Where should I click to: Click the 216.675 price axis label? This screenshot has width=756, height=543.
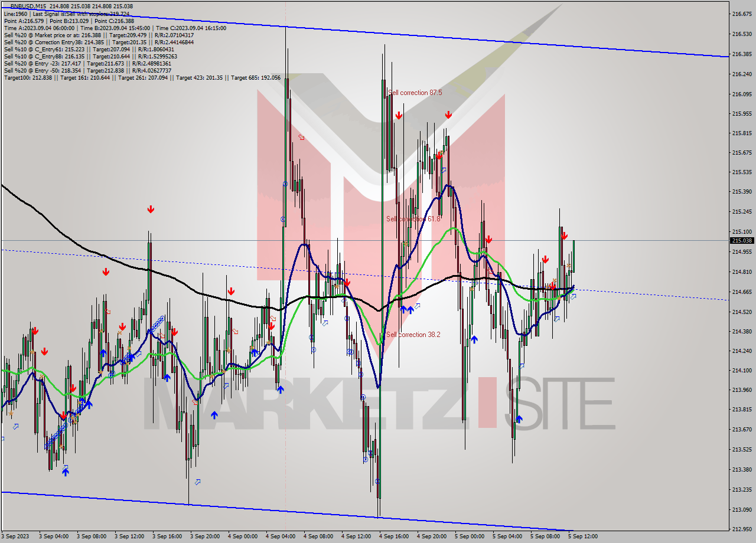[x=741, y=13]
